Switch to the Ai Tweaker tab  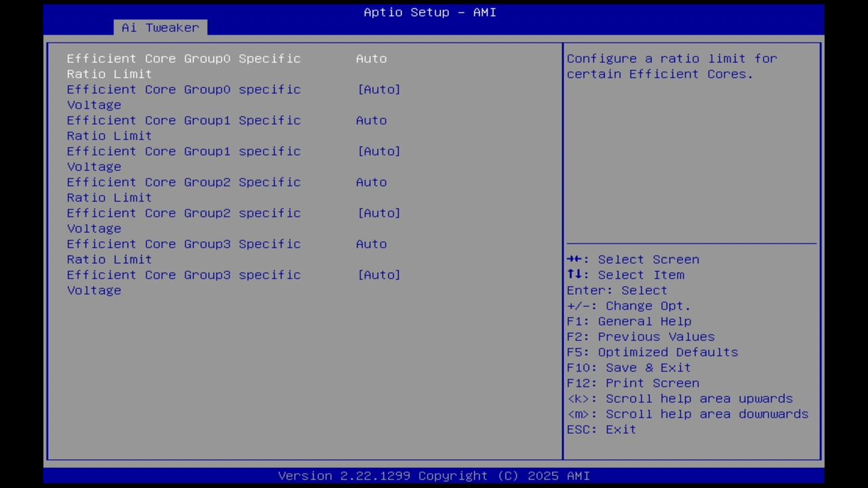[x=160, y=27]
